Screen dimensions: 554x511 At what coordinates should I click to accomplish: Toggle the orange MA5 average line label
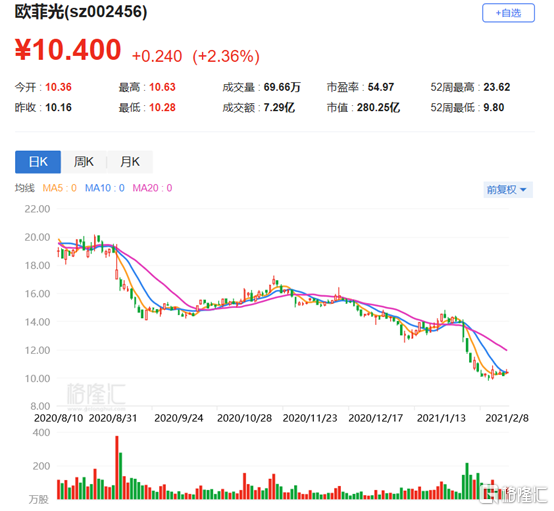point(59,188)
